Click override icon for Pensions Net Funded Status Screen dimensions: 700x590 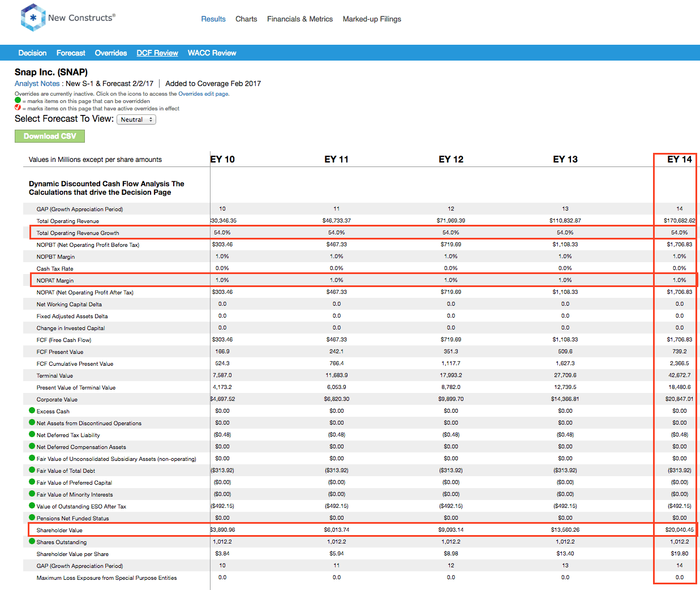point(32,518)
